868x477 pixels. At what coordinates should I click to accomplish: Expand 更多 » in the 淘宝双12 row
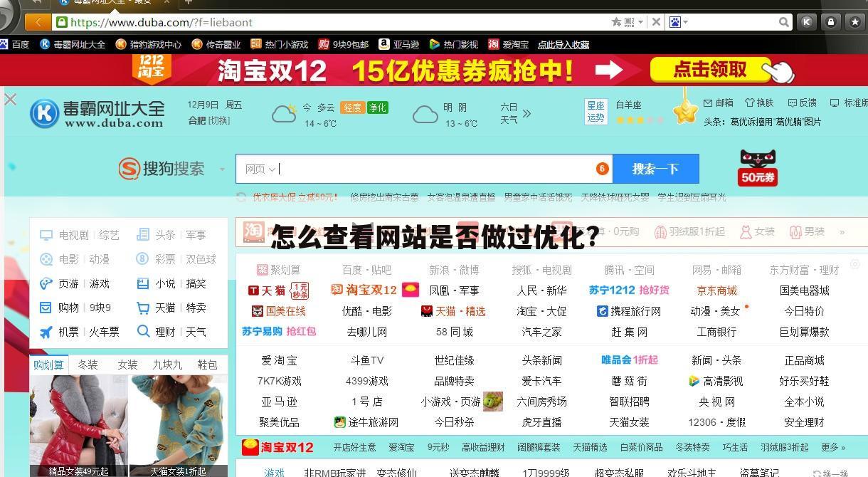click(x=833, y=447)
